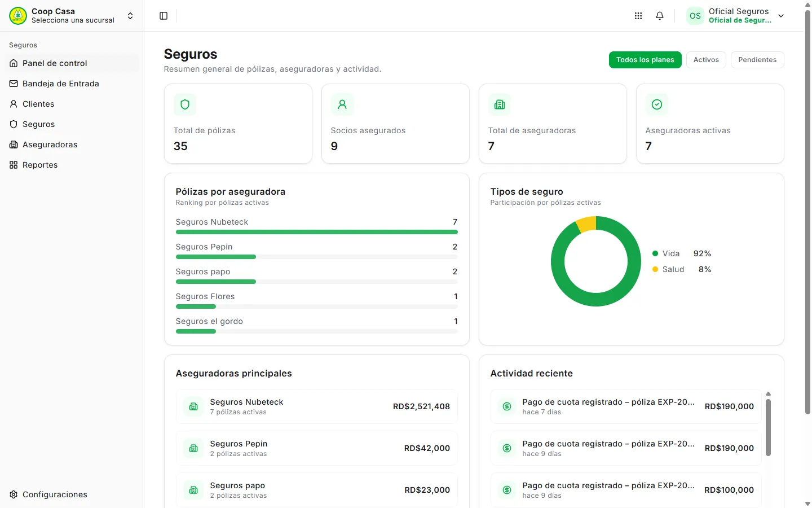Click the OS user avatar
The height and width of the screenshot is (508, 812).
click(695, 16)
